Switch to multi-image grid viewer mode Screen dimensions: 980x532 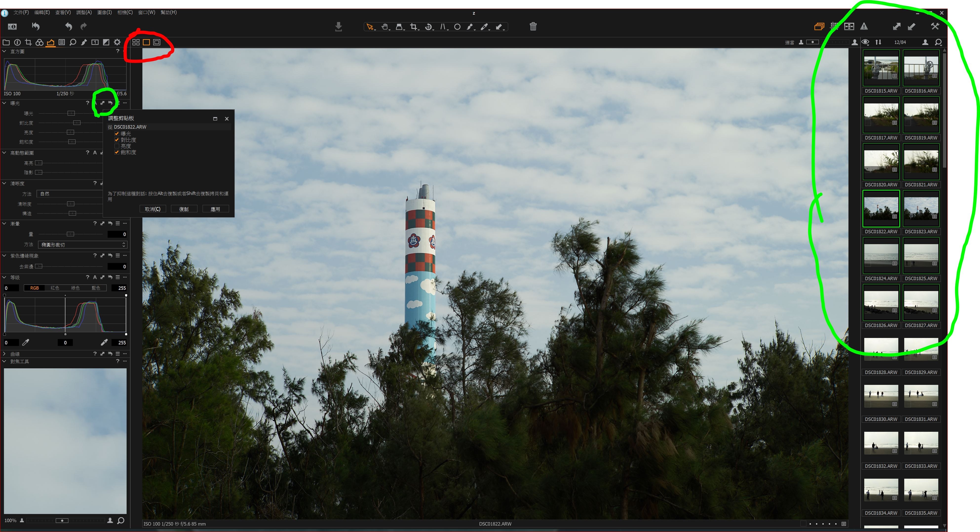pyautogui.click(x=136, y=42)
